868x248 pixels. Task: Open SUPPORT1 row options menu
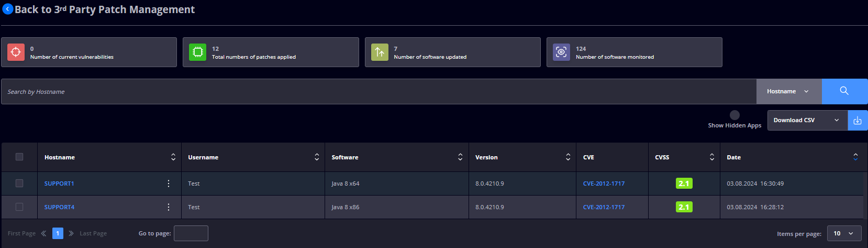click(x=169, y=184)
